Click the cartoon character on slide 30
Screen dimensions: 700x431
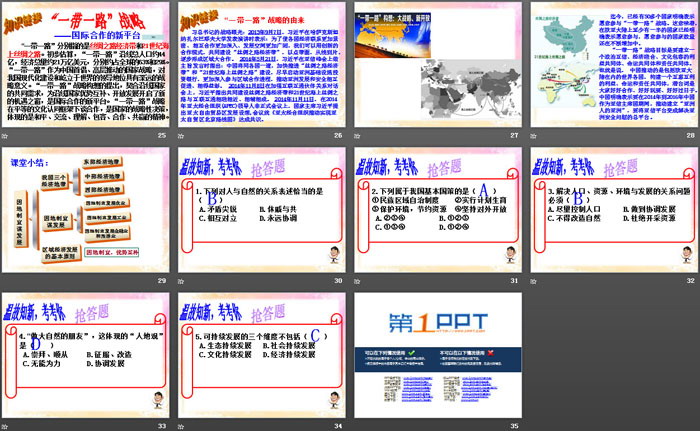click(334, 254)
